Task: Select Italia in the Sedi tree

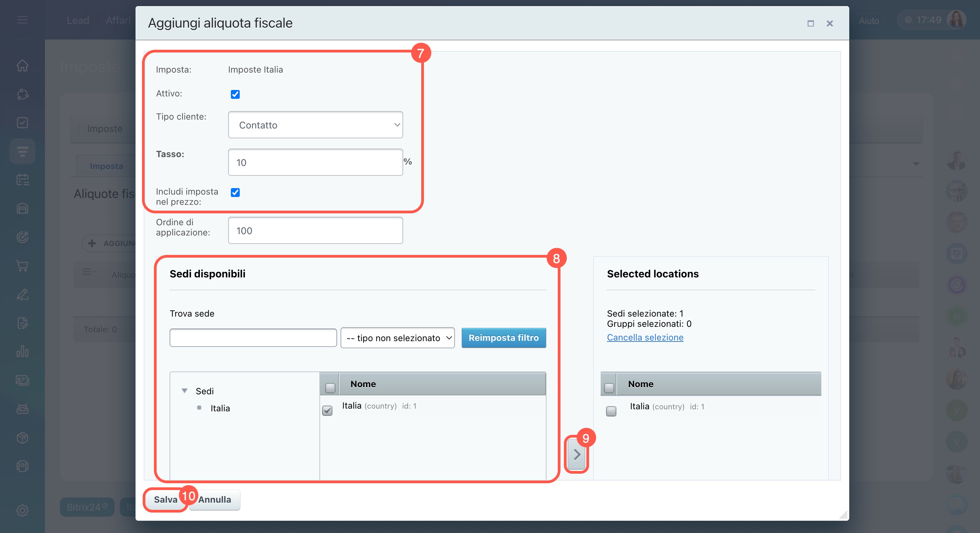Action: click(x=220, y=408)
